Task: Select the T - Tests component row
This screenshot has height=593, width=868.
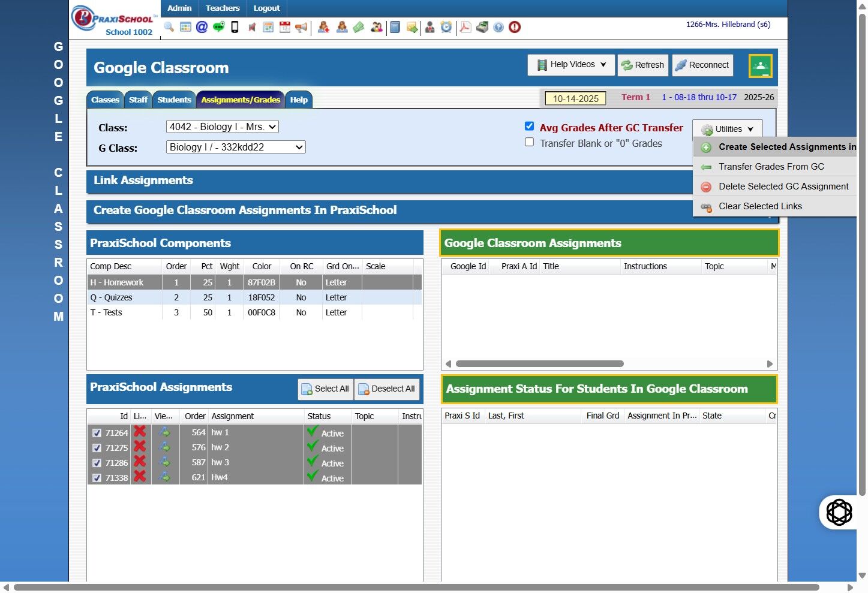Action: pyautogui.click(x=254, y=312)
